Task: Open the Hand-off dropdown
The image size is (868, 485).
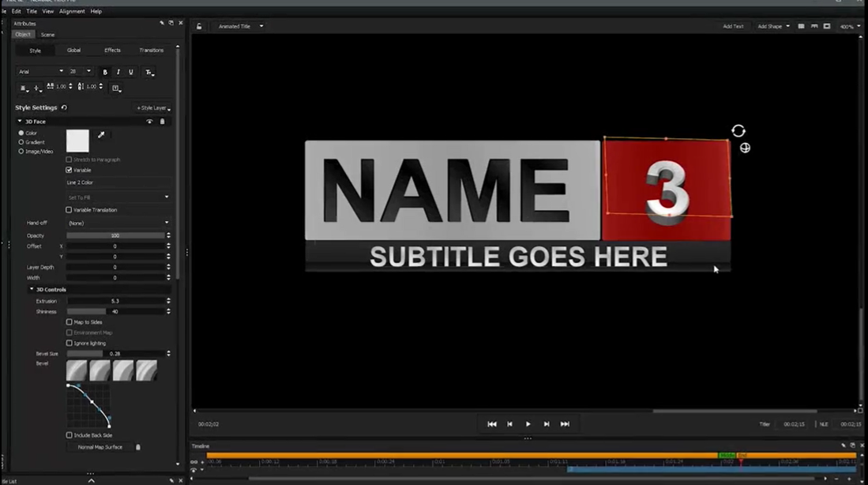Action: pos(118,223)
